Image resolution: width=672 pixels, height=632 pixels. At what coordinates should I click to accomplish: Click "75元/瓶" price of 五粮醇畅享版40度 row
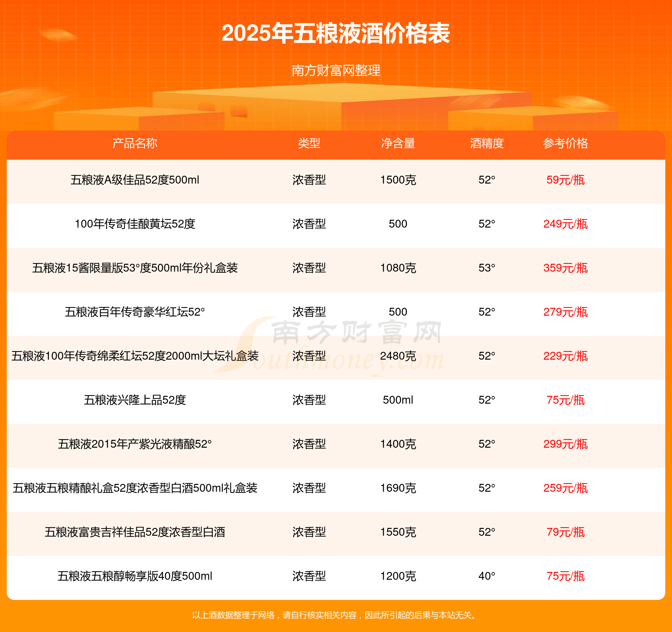(x=566, y=576)
